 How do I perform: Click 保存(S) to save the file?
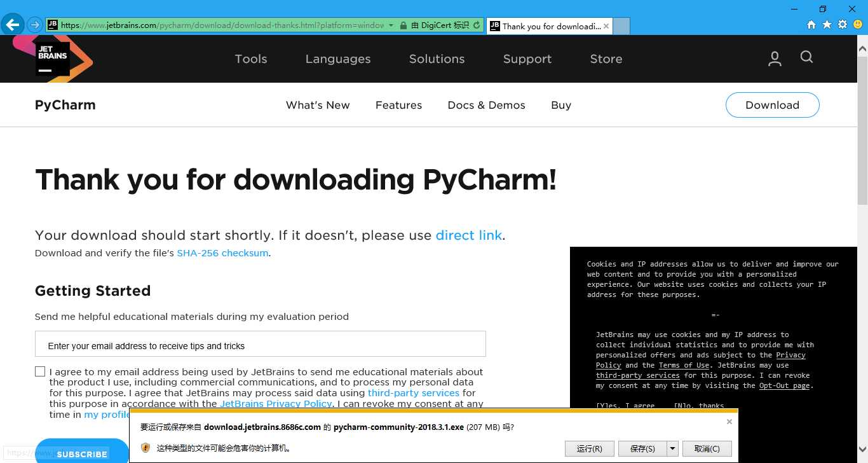[642, 448]
